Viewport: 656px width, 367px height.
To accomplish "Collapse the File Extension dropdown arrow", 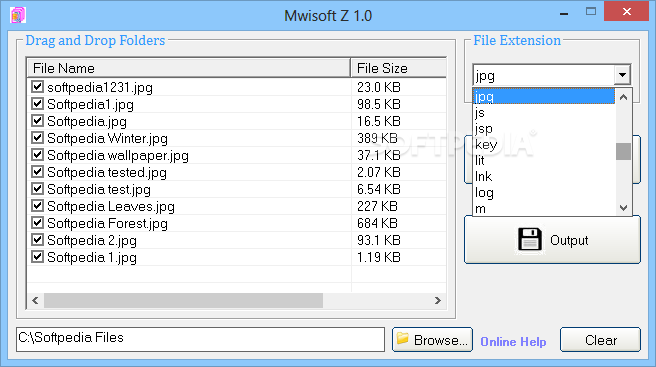I will [622, 75].
